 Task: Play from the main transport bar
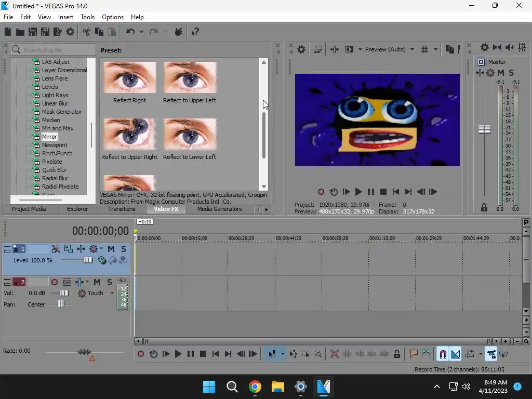178,354
